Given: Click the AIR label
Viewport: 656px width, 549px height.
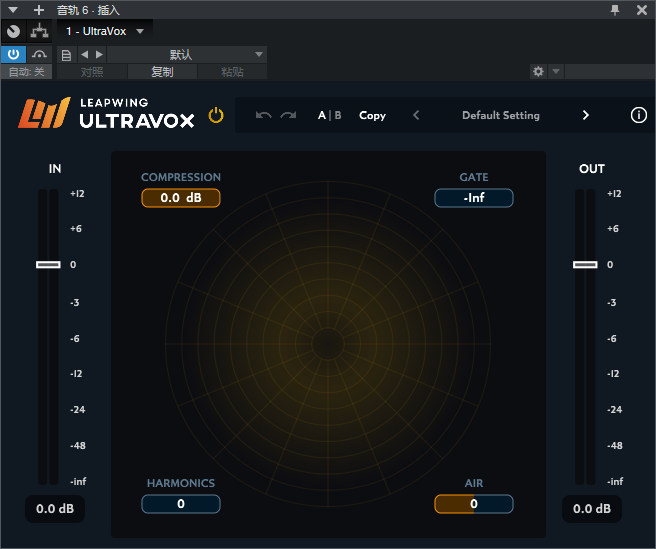Looking at the screenshot, I should (x=474, y=483).
